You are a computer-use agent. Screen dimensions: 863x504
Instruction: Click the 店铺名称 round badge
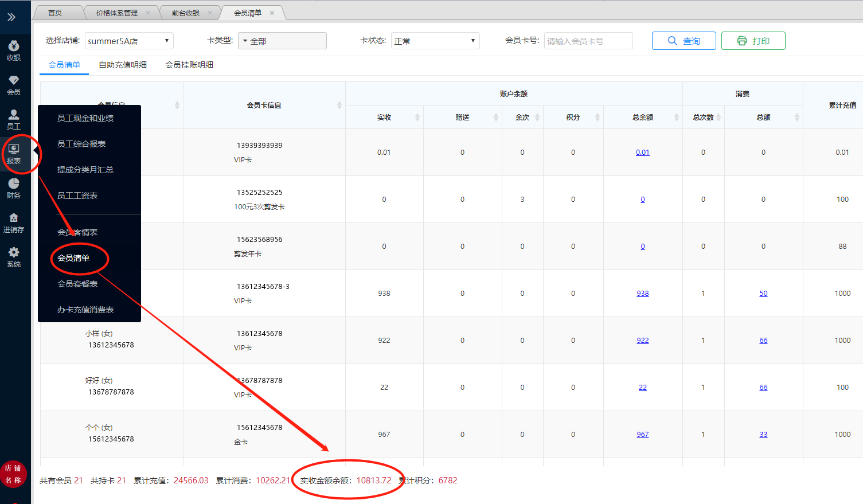14,474
